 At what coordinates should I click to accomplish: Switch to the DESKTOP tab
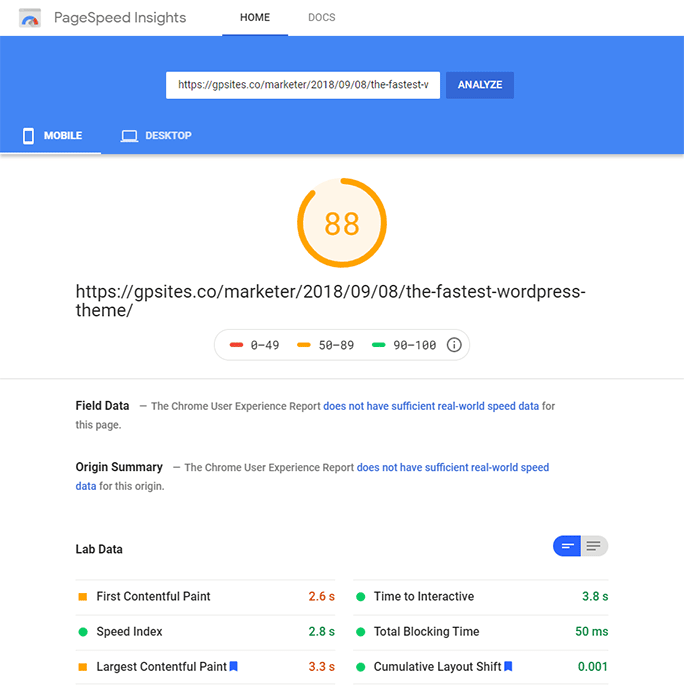coord(156,136)
